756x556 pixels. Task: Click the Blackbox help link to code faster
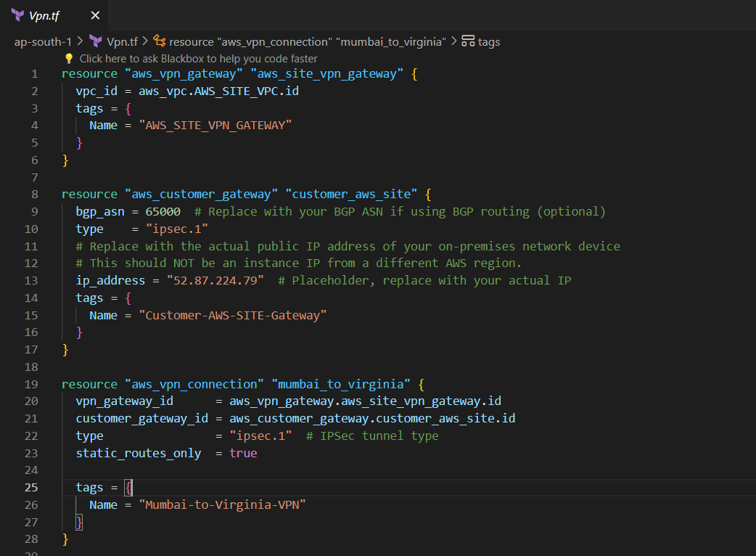point(198,59)
